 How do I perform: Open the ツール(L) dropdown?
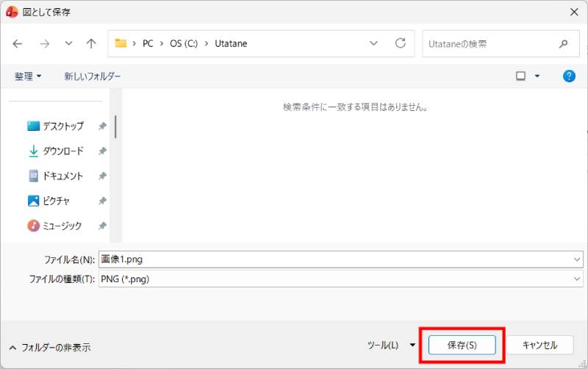click(x=391, y=345)
